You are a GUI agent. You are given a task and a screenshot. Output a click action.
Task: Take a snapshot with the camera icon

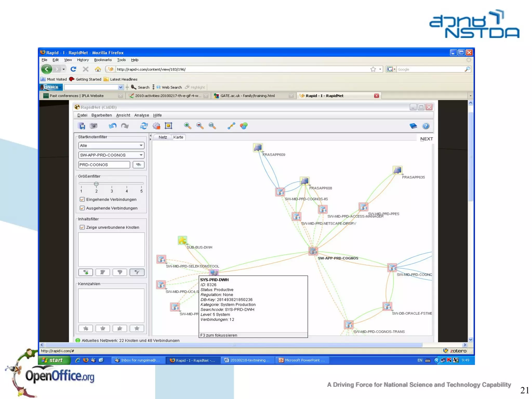[x=94, y=126]
